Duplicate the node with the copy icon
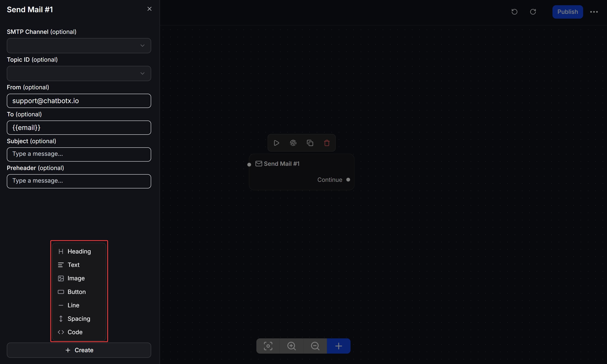Screen dimensions: 607x364 310,143
